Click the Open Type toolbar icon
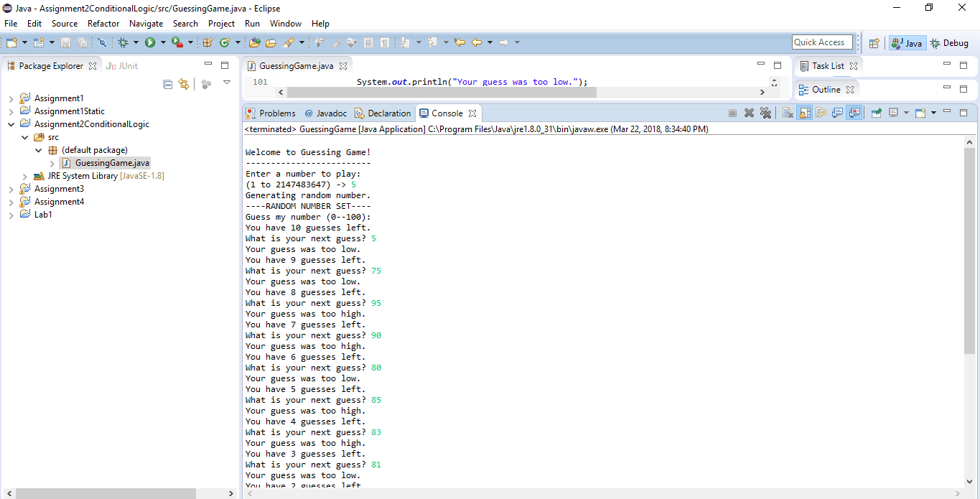The image size is (980, 499). click(x=254, y=43)
